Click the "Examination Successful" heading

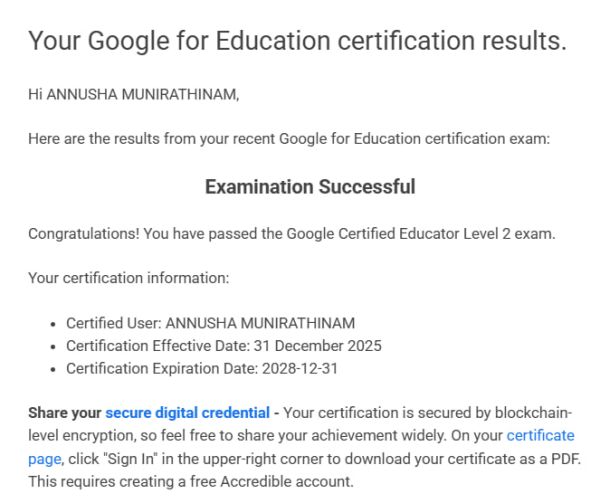coord(310,187)
